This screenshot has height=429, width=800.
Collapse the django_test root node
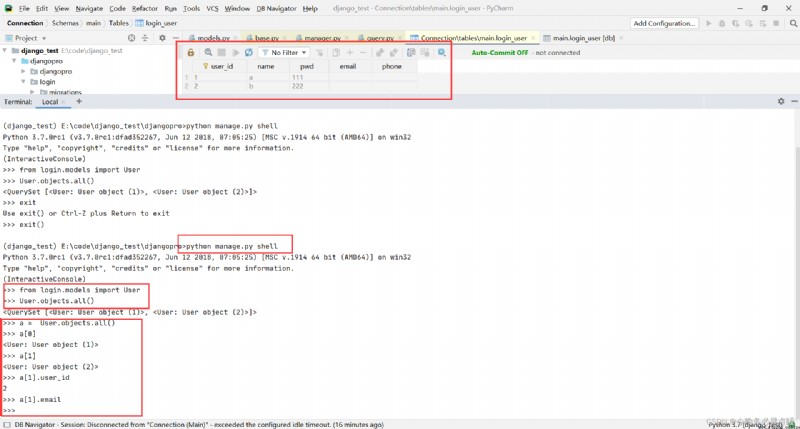tap(5, 51)
